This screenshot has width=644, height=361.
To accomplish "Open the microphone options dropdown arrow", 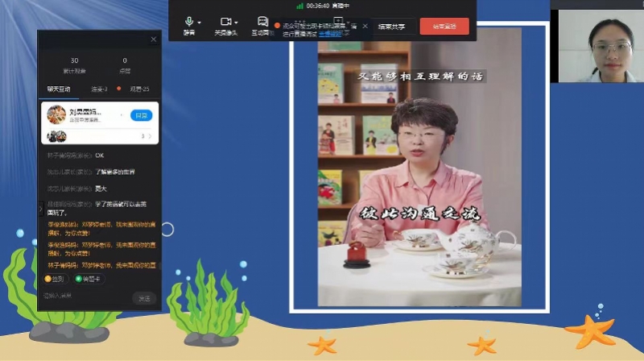I will [x=199, y=23].
